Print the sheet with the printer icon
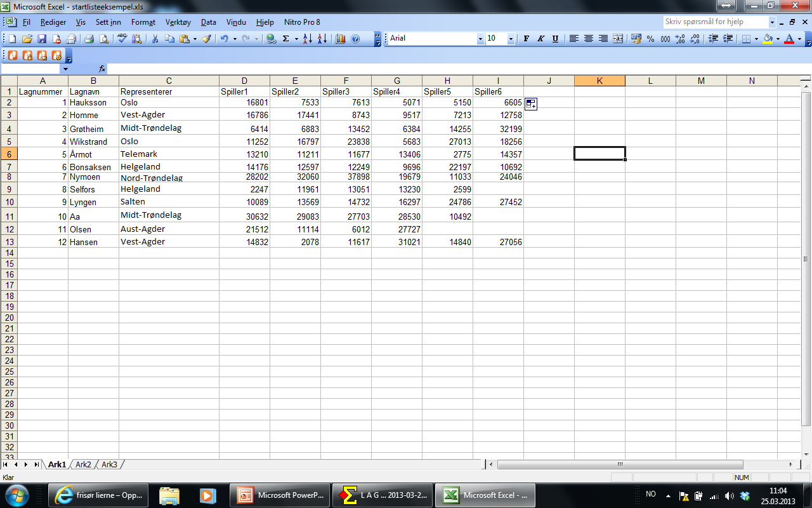Viewport: 812px width, 508px height. point(89,39)
